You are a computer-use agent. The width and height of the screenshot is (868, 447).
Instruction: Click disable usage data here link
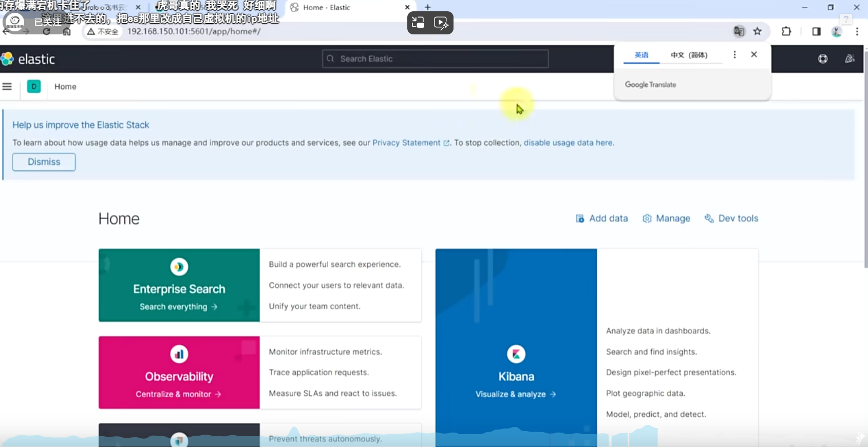pos(568,143)
